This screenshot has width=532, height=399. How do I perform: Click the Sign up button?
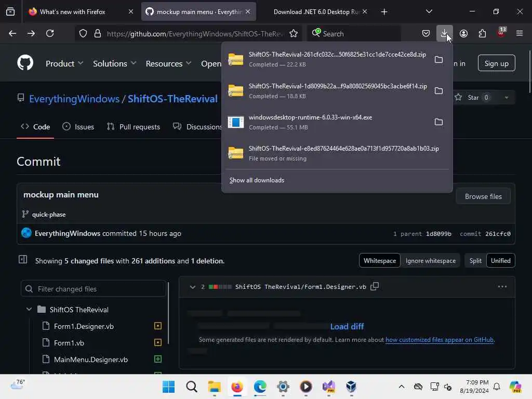[x=496, y=63]
